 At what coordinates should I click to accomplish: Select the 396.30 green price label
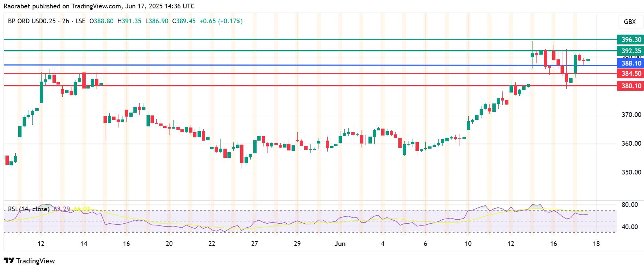630,39
